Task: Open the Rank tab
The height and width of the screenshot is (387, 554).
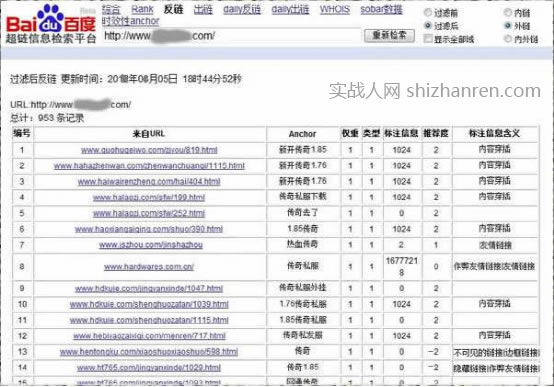Action: click(x=142, y=10)
